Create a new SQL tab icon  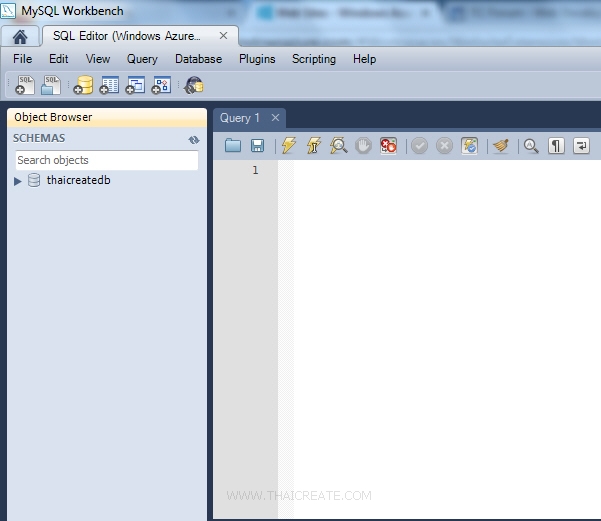pyautogui.click(x=25, y=85)
